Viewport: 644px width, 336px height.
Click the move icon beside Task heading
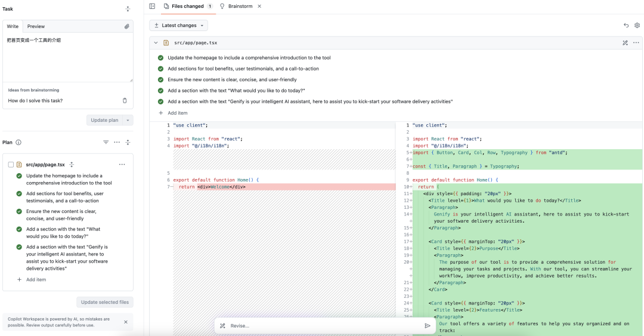point(128,8)
